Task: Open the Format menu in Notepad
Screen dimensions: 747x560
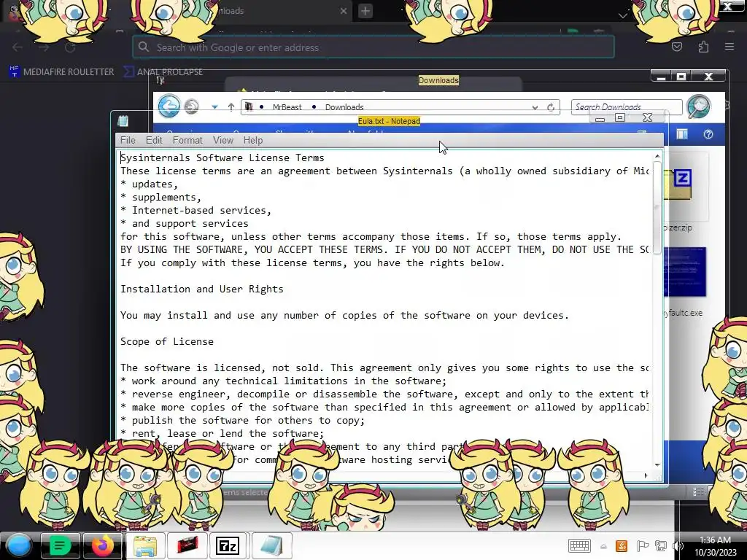Action: 187,140
